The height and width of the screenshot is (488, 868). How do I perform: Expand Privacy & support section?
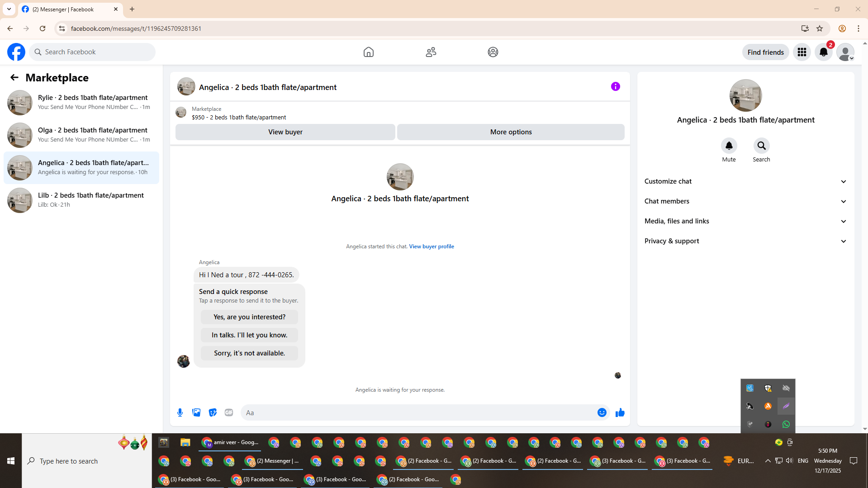pos(745,241)
